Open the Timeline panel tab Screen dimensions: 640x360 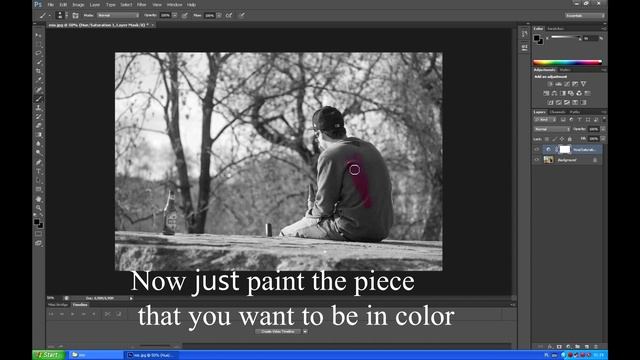[x=80, y=304]
